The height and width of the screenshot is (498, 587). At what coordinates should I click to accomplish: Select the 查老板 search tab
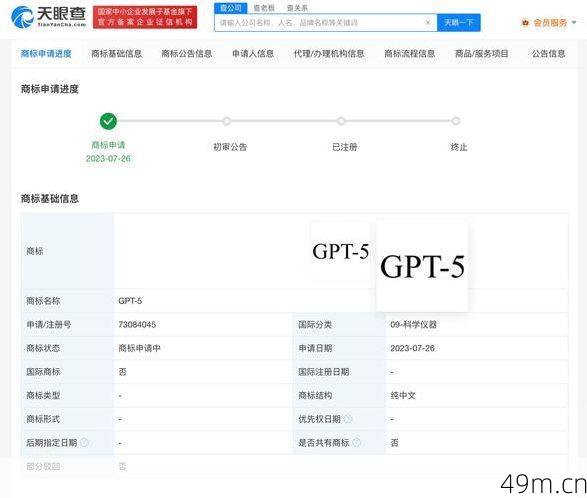[x=264, y=8]
